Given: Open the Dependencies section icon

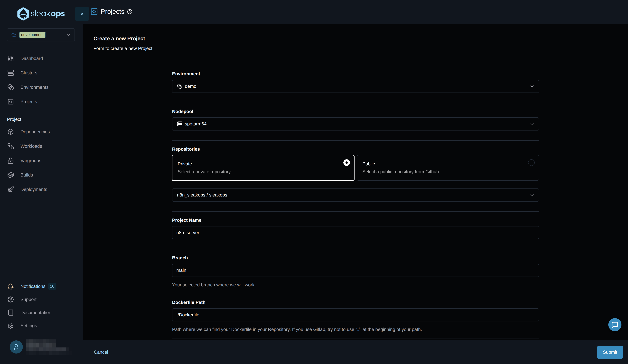Looking at the screenshot, I should coord(10,131).
